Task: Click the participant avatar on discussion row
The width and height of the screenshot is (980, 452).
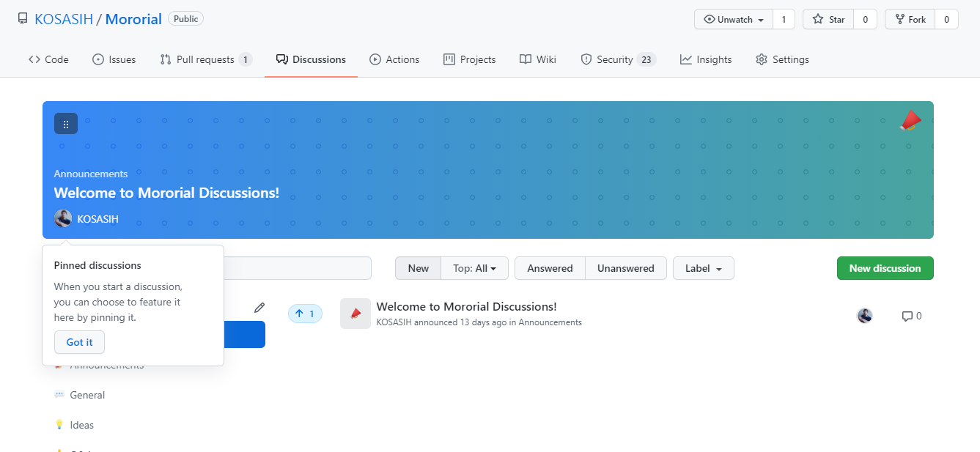Action: (x=865, y=316)
